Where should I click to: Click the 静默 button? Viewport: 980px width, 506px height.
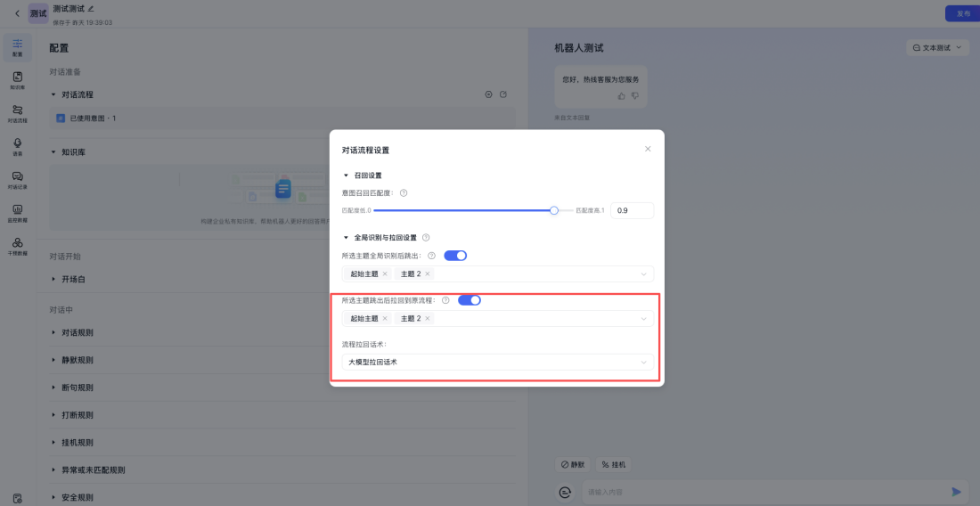(573, 465)
